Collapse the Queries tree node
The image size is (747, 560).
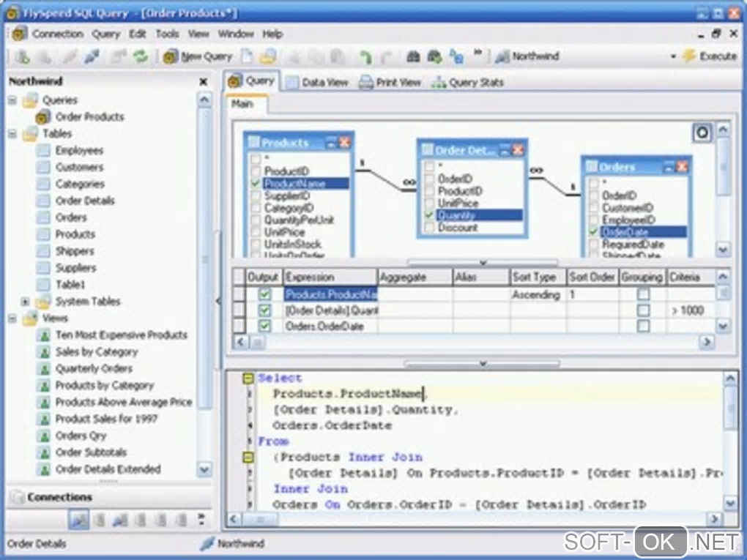coord(12,100)
